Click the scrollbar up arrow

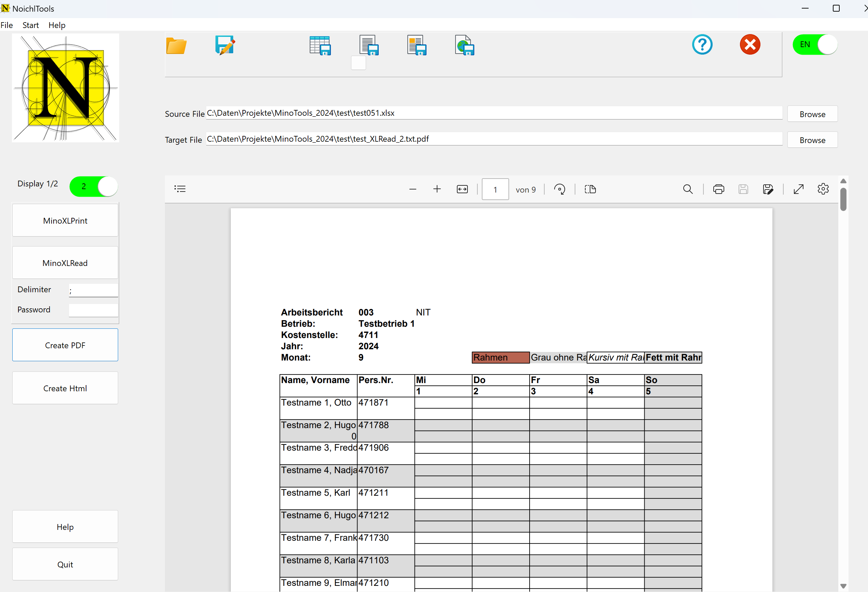tap(843, 181)
